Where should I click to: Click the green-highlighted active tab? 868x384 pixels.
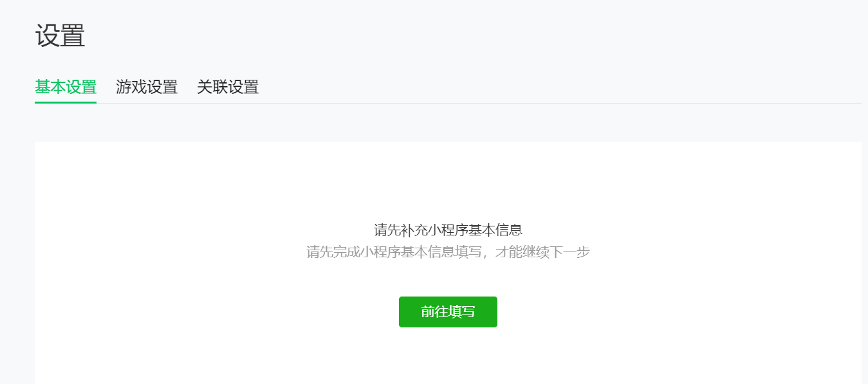pyautogui.click(x=66, y=87)
